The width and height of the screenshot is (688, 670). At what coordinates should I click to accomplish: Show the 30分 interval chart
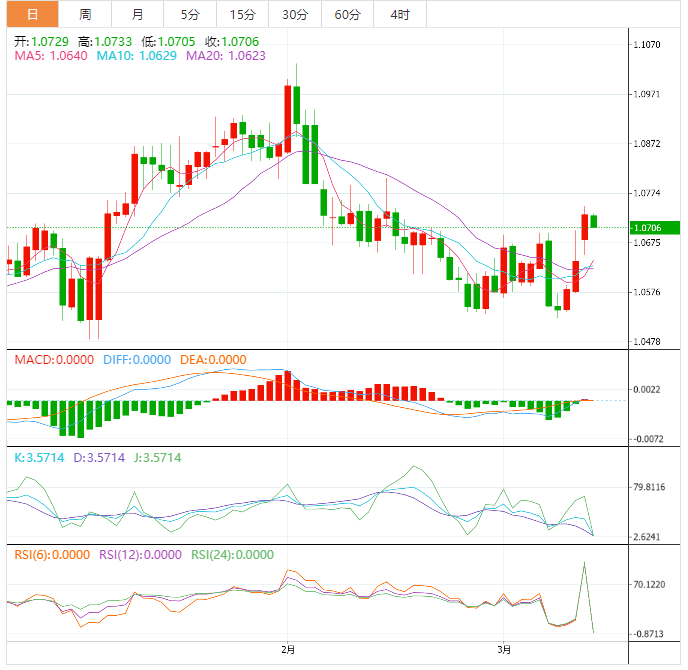[294, 14]
